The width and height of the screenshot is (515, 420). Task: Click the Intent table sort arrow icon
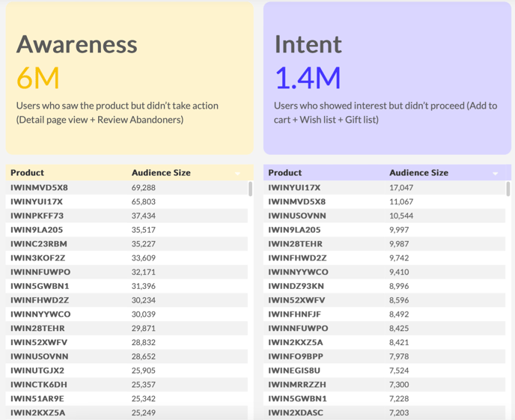click(x=496, y=174)
